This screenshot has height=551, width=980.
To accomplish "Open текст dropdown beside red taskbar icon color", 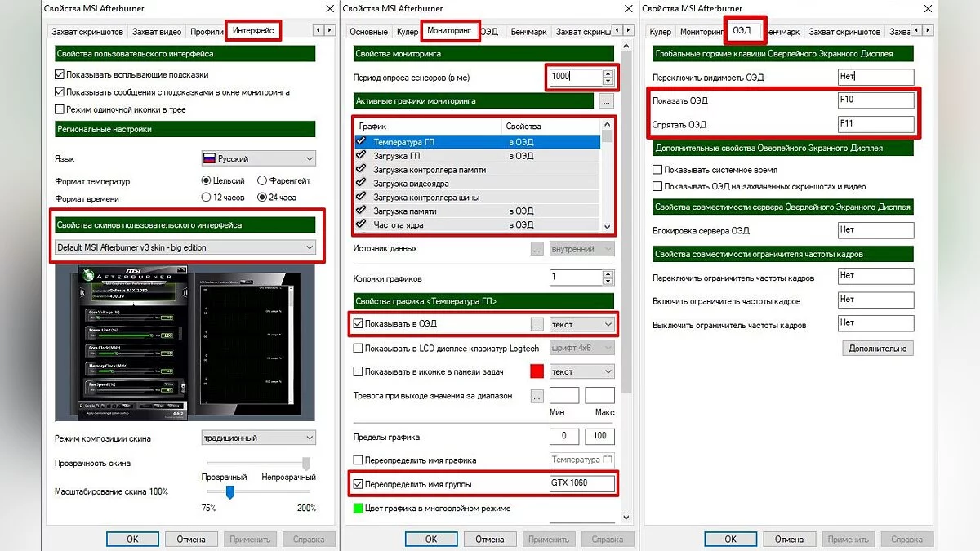I will coord(581,371).
